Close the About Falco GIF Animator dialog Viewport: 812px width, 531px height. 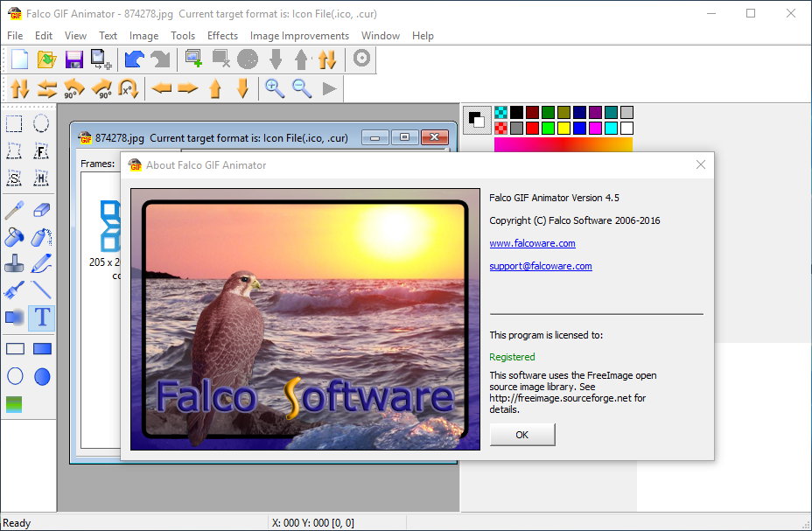pos(700,164)
